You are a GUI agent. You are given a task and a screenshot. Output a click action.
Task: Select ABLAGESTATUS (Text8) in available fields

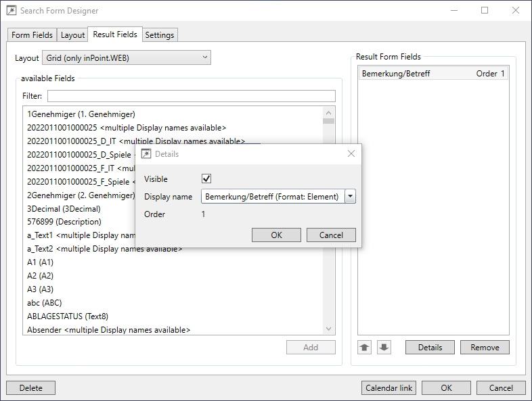tap(68, 316)
